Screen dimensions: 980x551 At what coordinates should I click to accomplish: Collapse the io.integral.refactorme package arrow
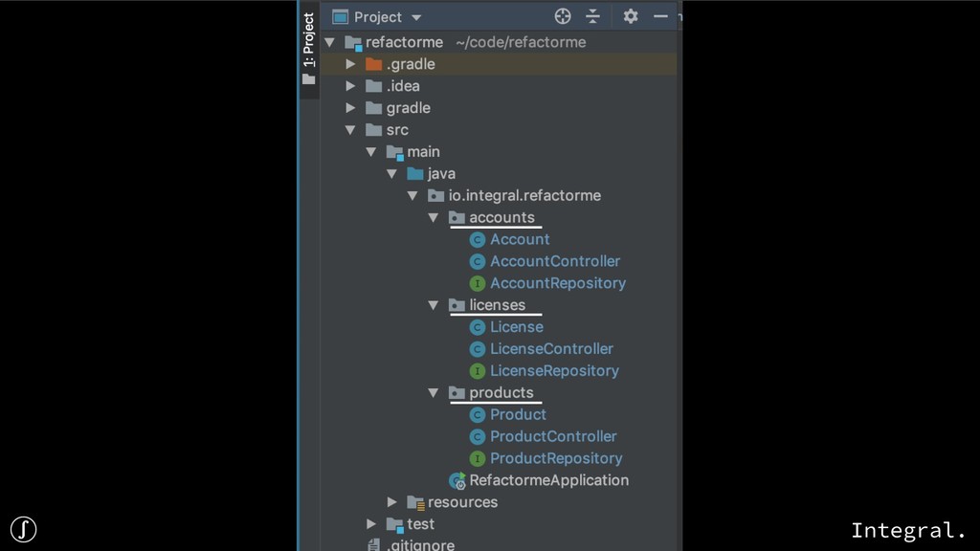412,195
